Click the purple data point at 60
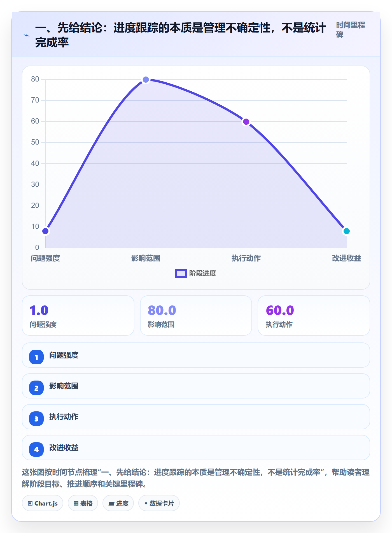 246,122
